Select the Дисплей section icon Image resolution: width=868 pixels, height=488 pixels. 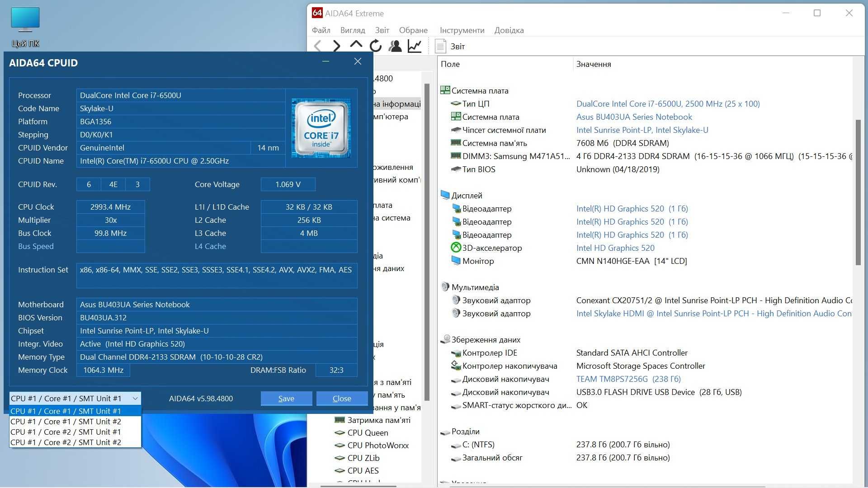[x=445, y=195]
